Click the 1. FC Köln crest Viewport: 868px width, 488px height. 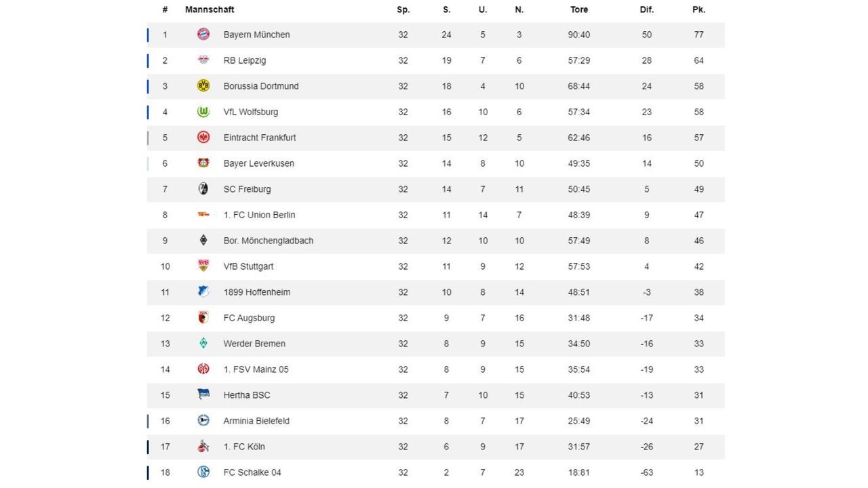click(x=203, y=447)
